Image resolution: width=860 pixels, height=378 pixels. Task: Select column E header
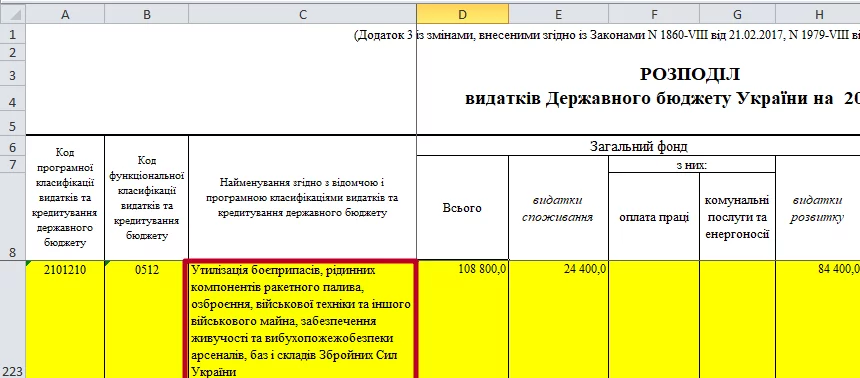(558, 15)
